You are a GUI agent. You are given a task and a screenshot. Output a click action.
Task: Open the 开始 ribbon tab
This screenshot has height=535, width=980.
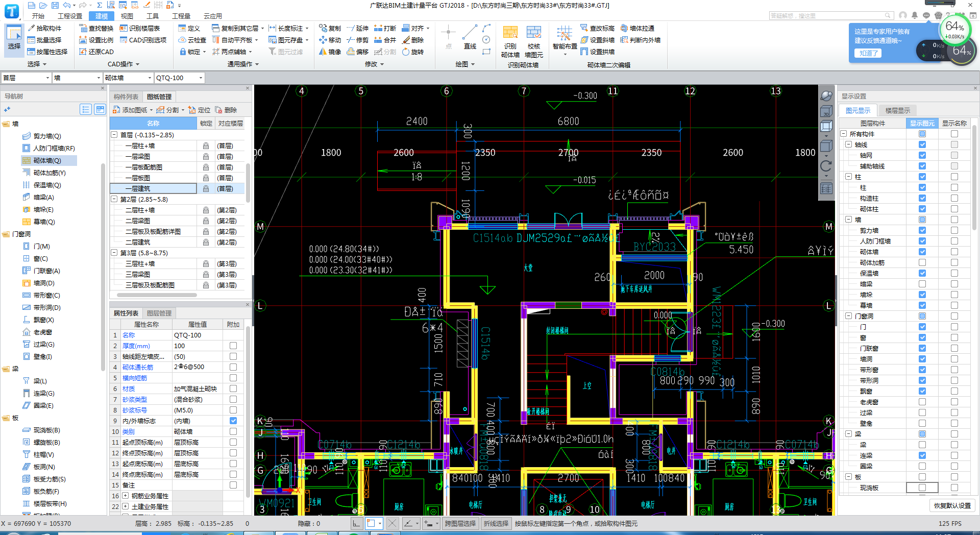(x=38, y=16)
